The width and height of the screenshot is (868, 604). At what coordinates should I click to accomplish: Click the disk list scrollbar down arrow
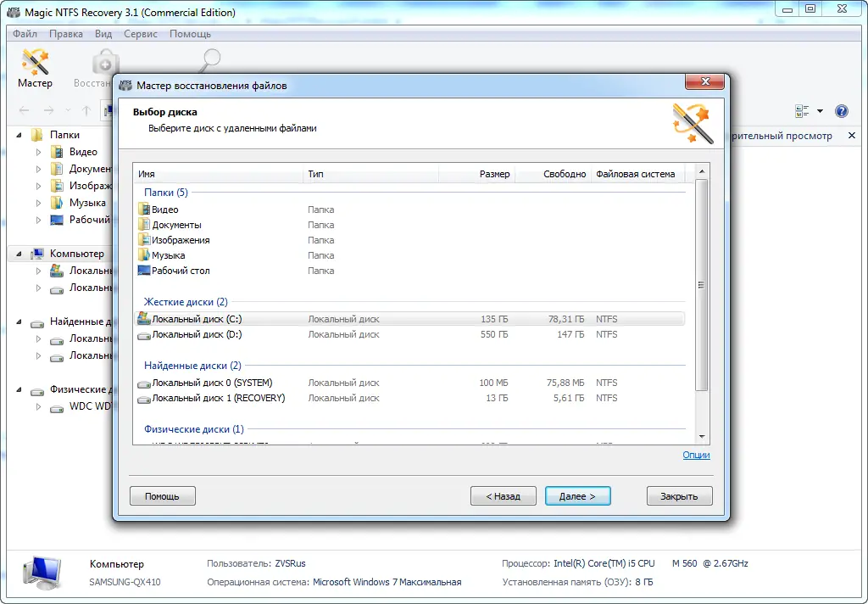[x=701, y=437]
